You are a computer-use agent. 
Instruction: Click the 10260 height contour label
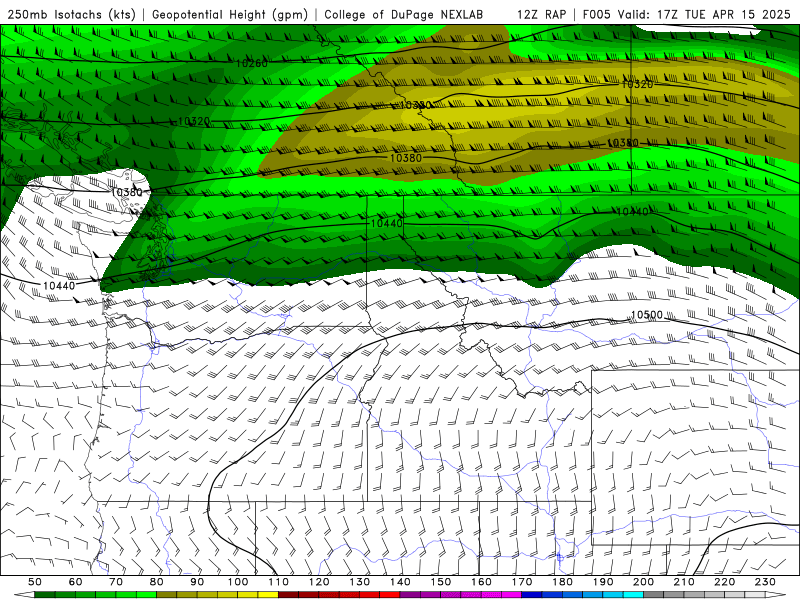(252, 63)
